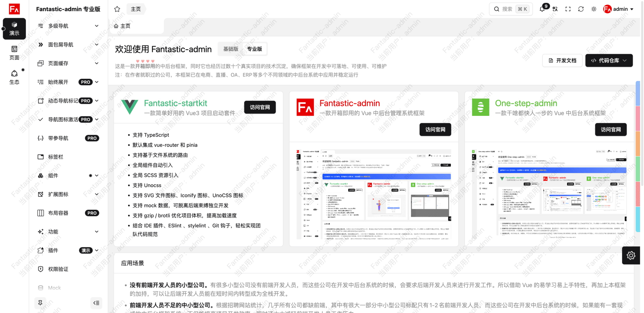This screenshot has height=313, width=644.
Task: Select the 主页 tab with home icon
Action: pyautogui.click(x=122, y=26)
